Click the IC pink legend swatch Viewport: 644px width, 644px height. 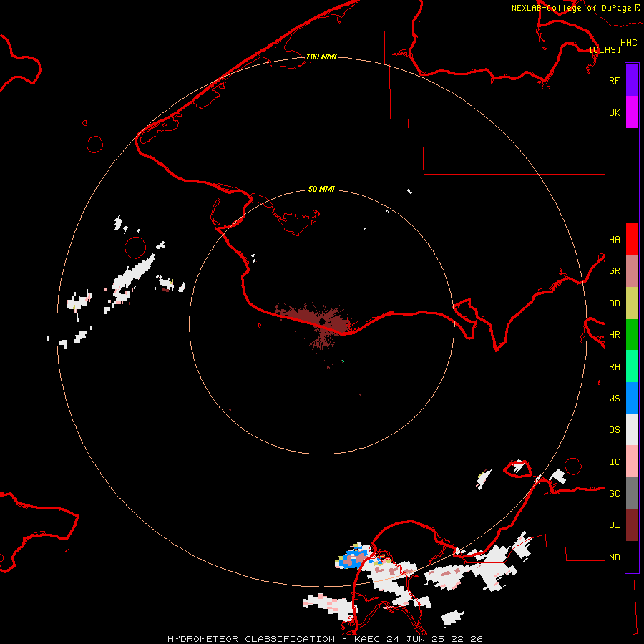(x=632, y=462)
